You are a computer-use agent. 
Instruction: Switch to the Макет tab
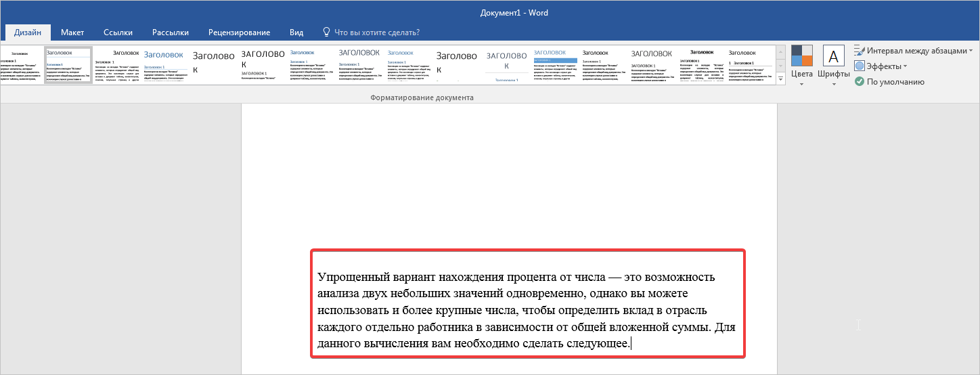pos(72,32)
